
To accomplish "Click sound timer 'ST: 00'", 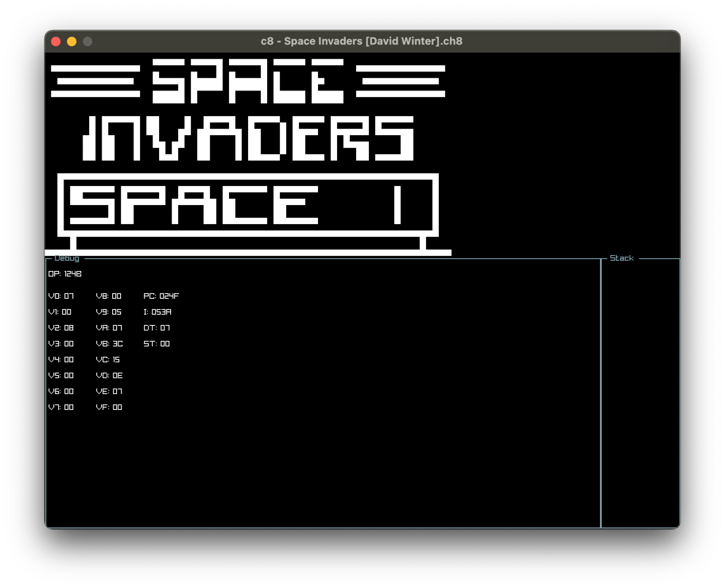I will pos(157,343).
